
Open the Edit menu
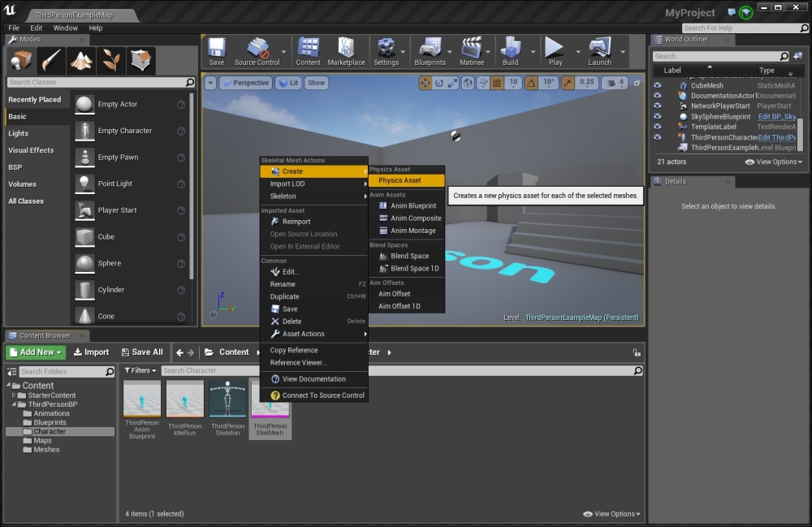[35, 27]
